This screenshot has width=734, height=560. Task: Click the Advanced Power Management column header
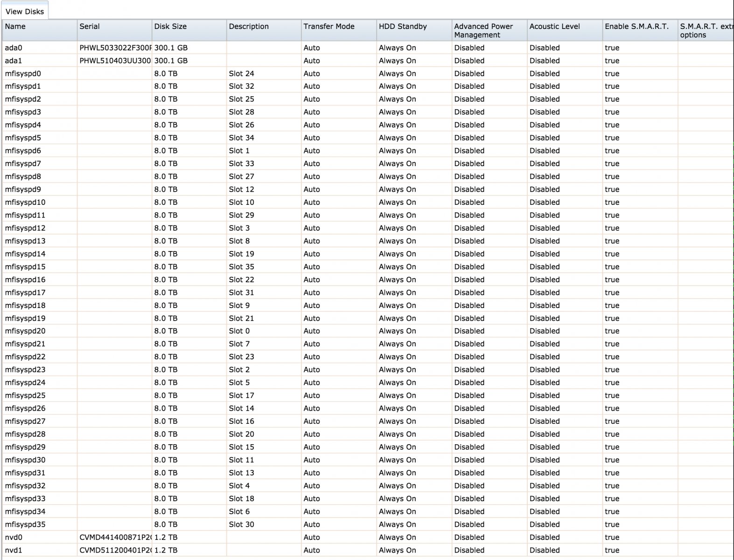(489, 30)
